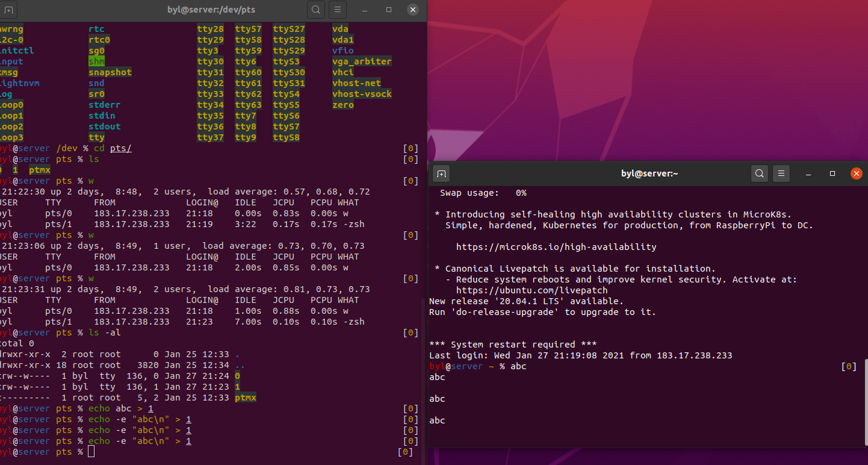Close the byl@server:~ terminal with the orange button
The width and height of the screenshot is (868, 465).
click(856, 173)
